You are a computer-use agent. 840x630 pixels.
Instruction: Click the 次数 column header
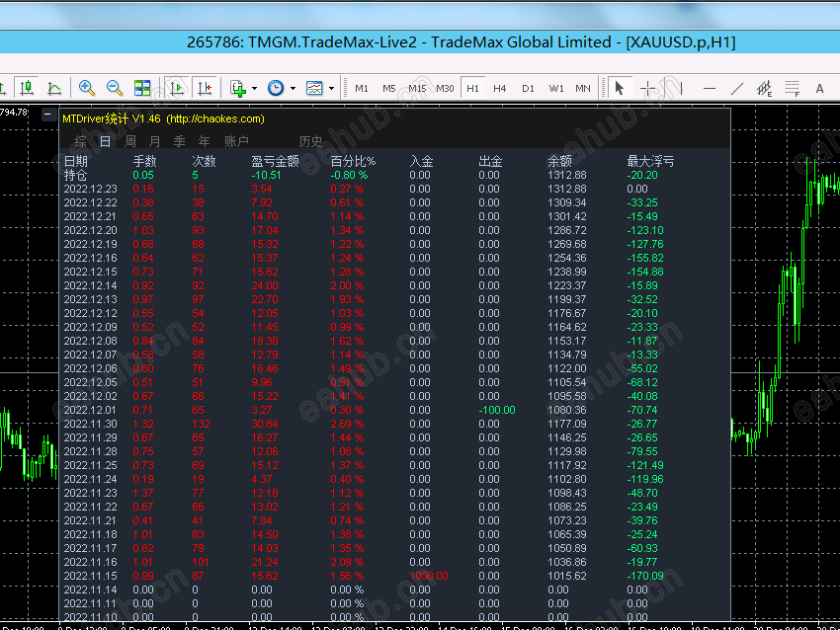pos(205,161)
